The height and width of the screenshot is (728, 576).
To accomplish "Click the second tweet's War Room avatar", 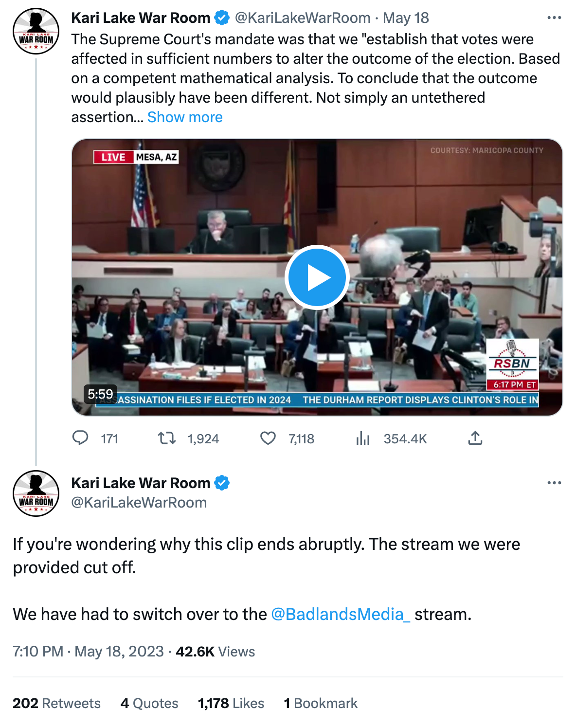I will pyautogui.click(x=36, y=493).
